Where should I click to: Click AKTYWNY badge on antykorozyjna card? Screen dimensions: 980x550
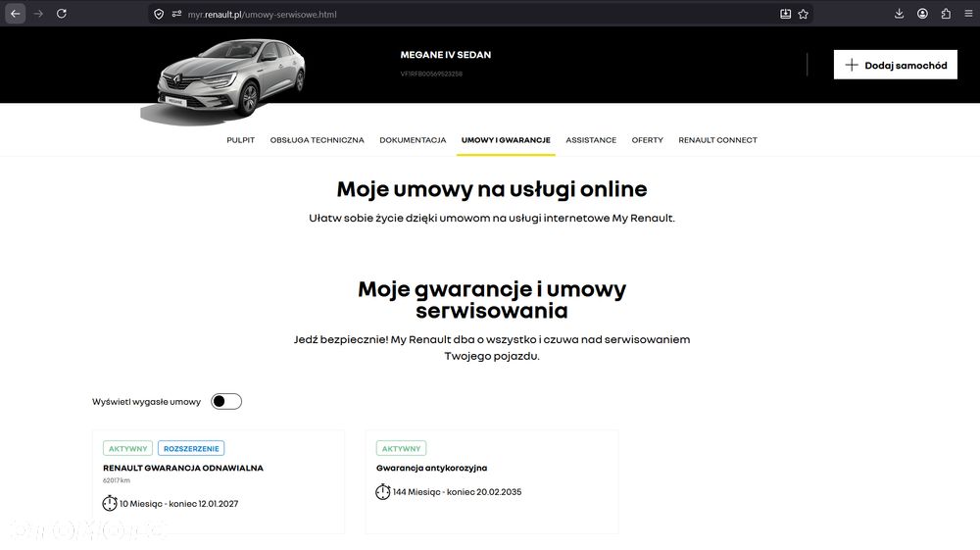point(401,448)
